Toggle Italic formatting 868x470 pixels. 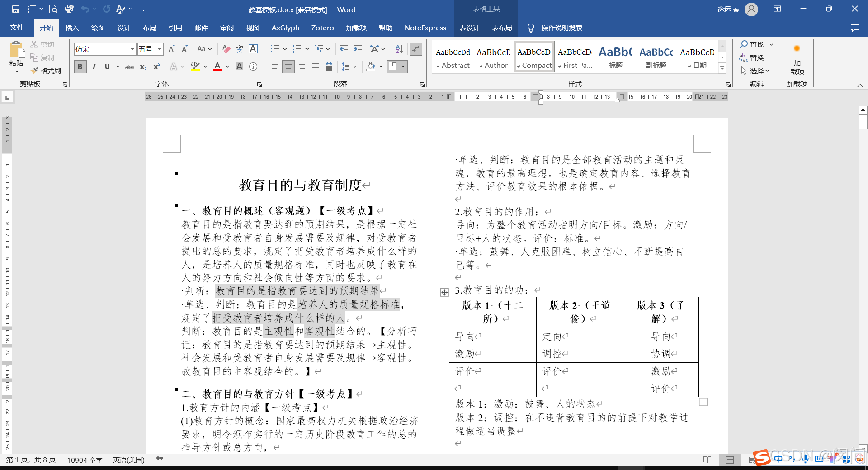[x=94, y=67]
